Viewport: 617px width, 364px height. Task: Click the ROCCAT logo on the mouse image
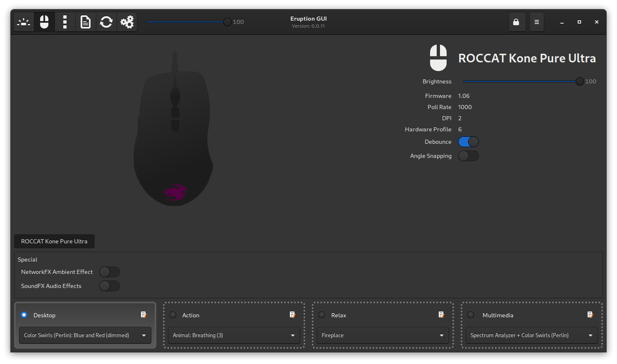click(x=175, y=192)
